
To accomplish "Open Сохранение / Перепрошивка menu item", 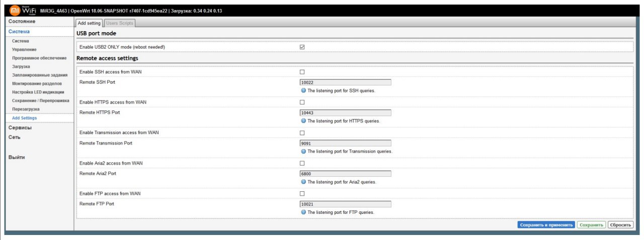I will [x=41, y=100].
